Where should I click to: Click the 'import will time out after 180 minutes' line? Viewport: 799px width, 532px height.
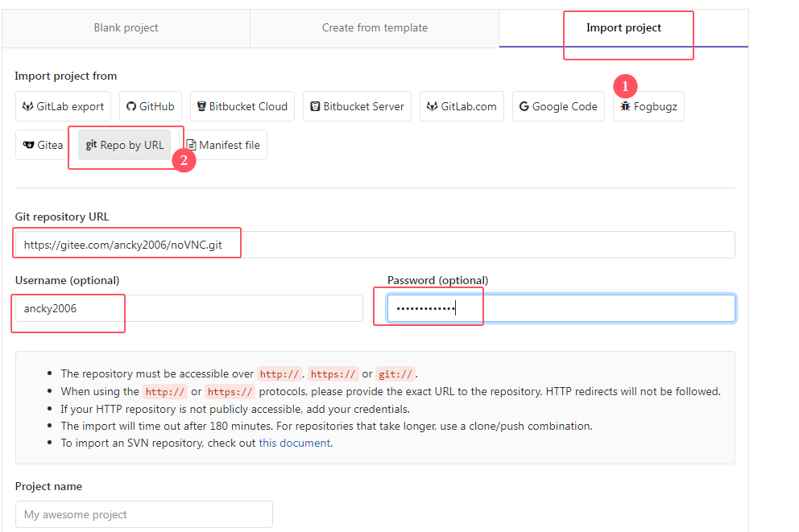tap(326, 426)
